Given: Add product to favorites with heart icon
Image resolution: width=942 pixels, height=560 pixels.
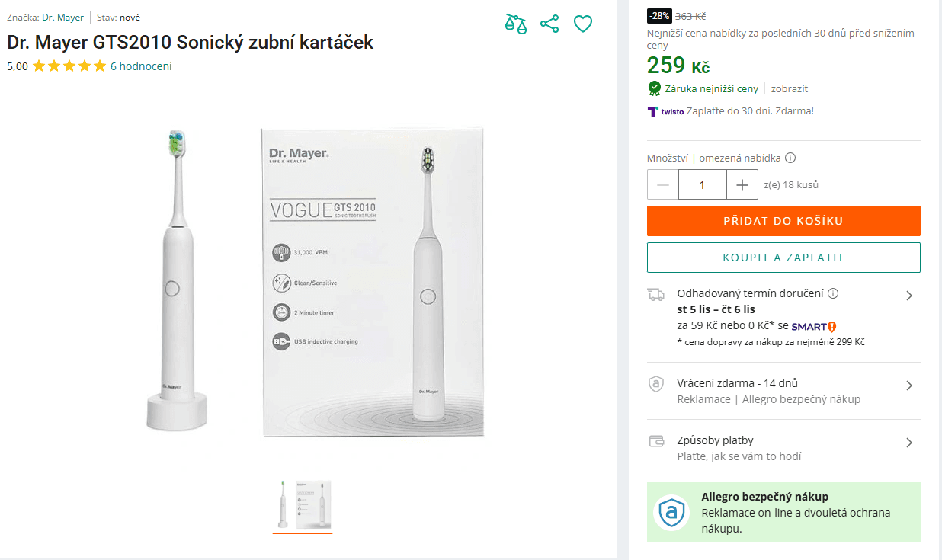Looking at the screenshot, I should point(583,24).
